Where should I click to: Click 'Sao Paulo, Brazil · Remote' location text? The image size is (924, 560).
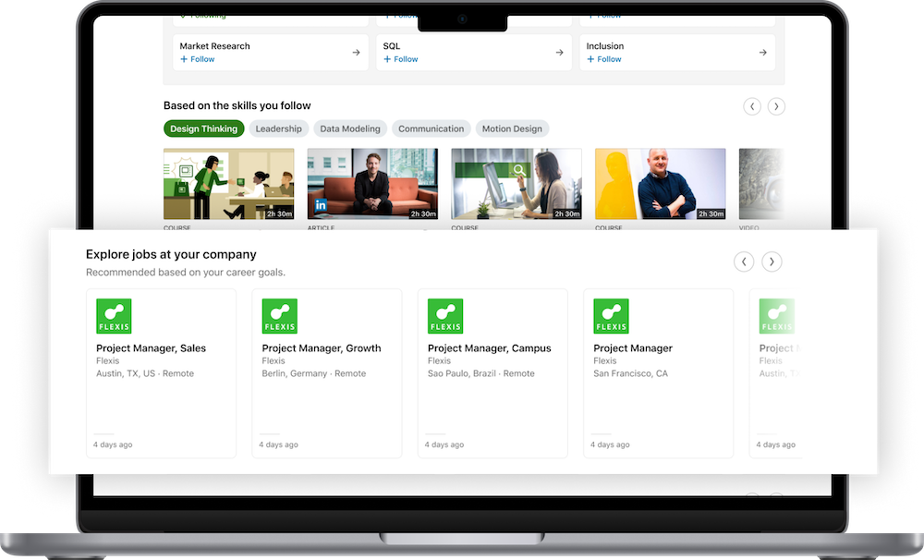(x=480, y=373)
